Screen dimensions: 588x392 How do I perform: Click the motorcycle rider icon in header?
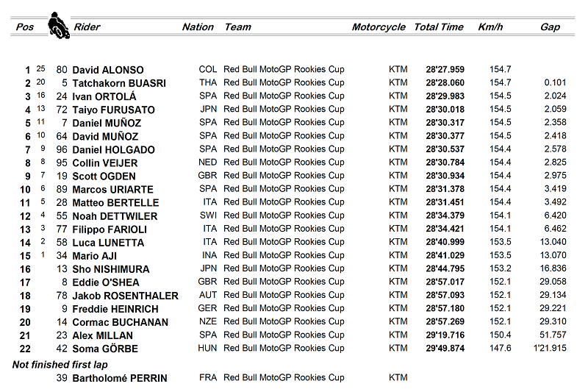tap(57, 26)
